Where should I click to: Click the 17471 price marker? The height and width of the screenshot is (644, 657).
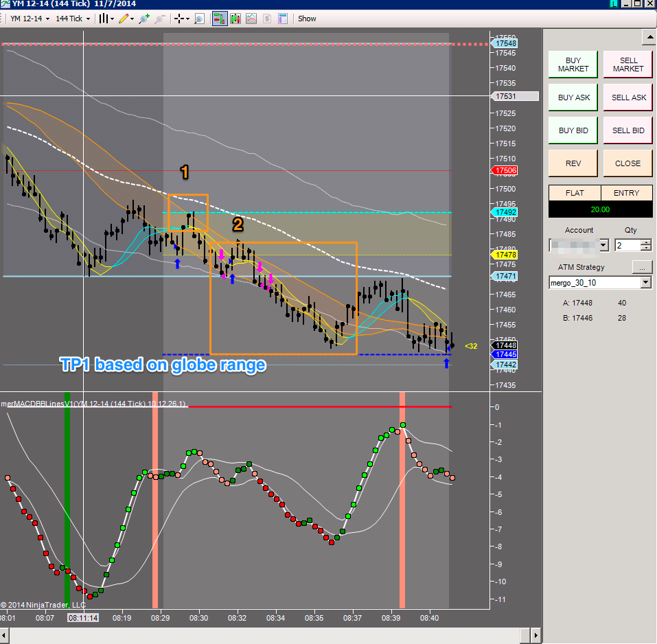(x=505, y=276)
